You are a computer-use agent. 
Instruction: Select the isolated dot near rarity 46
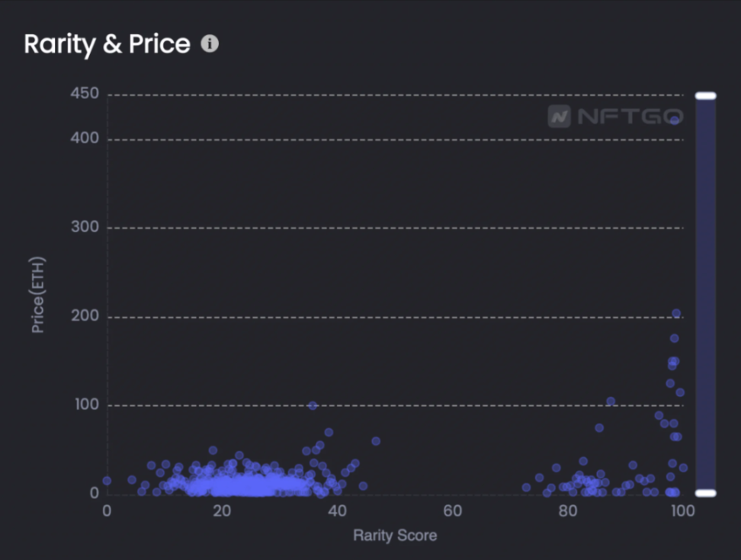pos(375,441)
